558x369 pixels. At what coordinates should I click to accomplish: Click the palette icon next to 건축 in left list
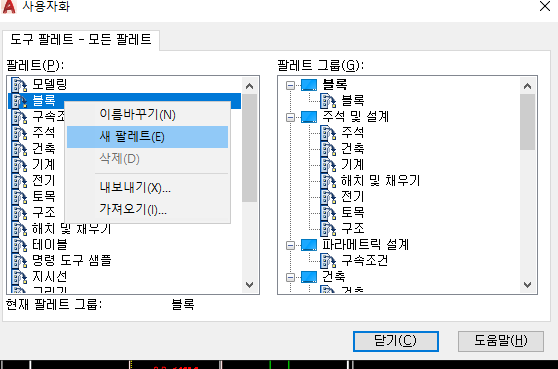point(19,149)
